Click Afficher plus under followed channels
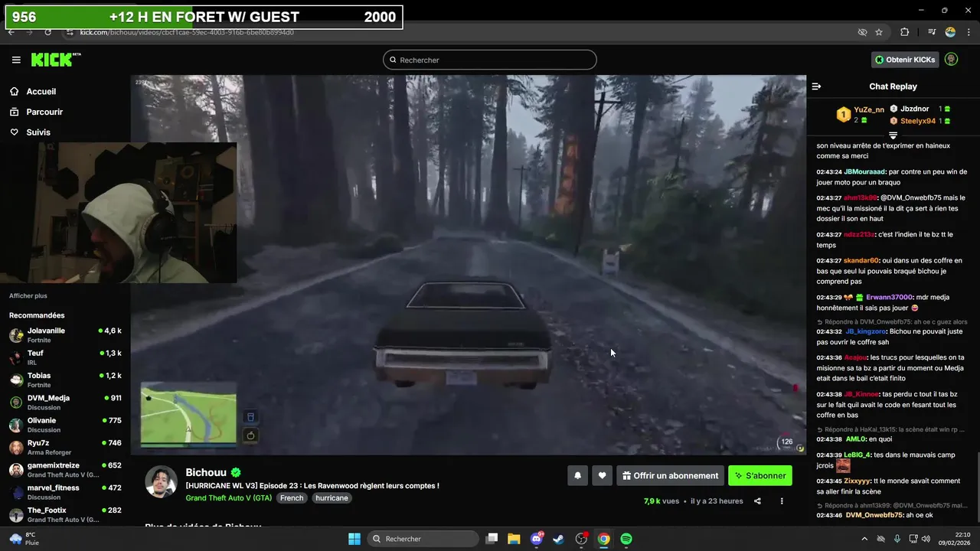Image resolution: width=980 pixels, height=551 pixels. [28, 296]
